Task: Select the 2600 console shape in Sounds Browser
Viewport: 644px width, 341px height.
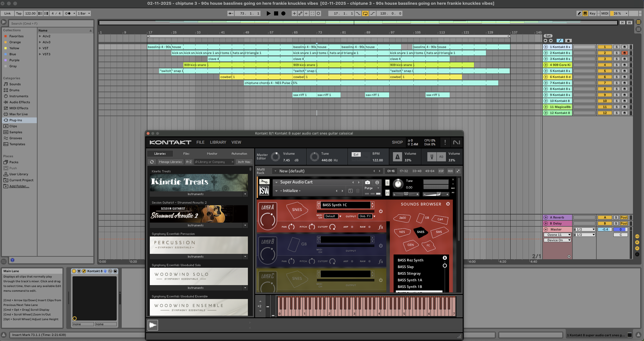Action: click(402, 218)
